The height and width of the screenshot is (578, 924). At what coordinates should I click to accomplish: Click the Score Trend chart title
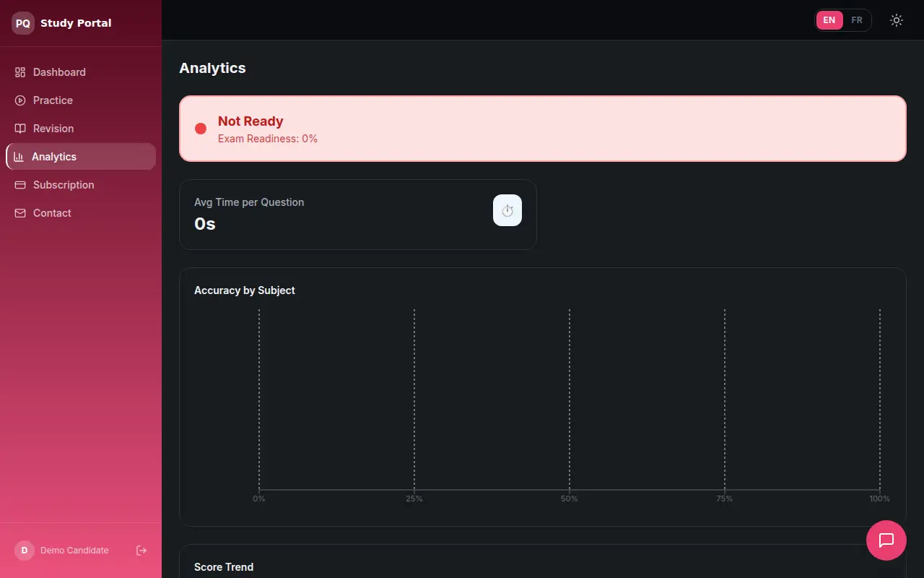[x=224, y=567]
